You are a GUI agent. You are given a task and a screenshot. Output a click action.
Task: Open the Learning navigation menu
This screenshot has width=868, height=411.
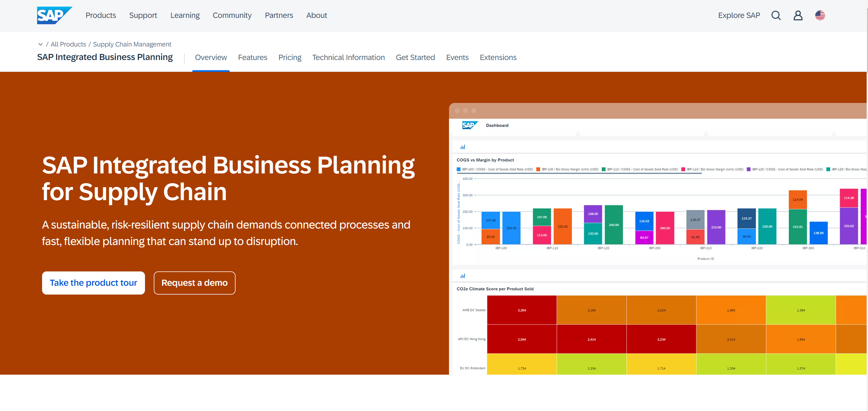[185, 15]
